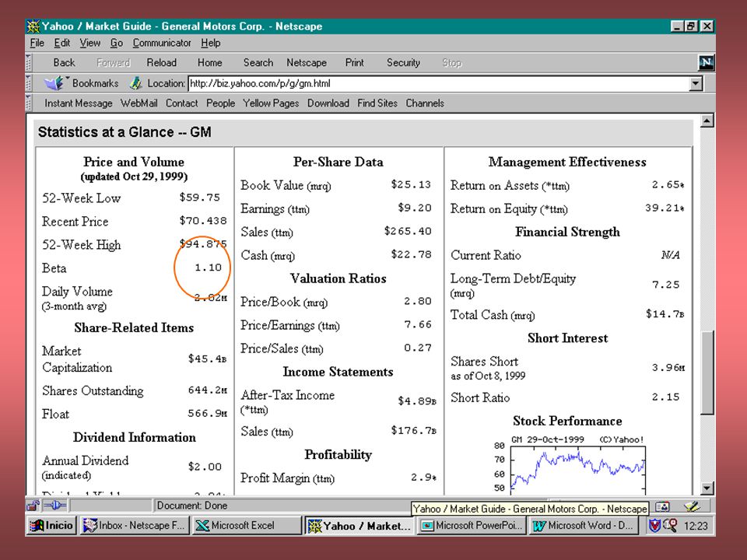Click the Total Cash value $14.7B
The height and width of the screenshot is (560, 747).
(665, 313)
